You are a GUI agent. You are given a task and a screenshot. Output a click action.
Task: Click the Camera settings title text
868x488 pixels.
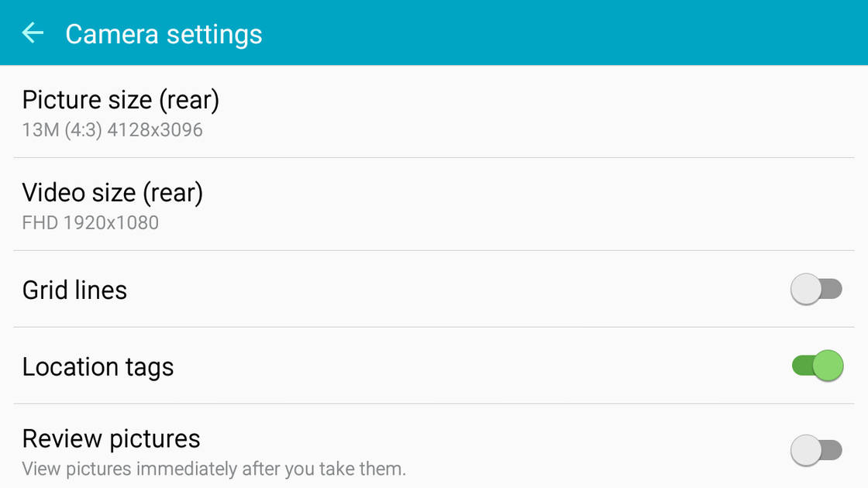pyautogui.click(x=164, y=34)
